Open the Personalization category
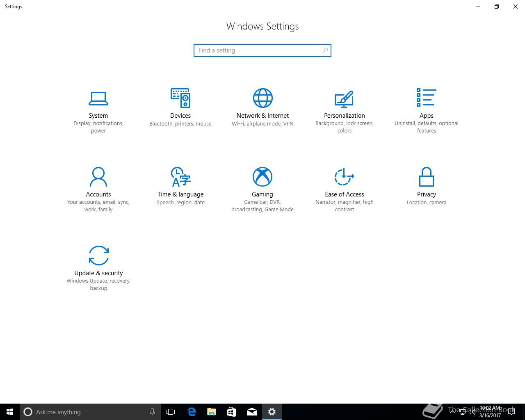The image size is (525, 420). point(345,112)
